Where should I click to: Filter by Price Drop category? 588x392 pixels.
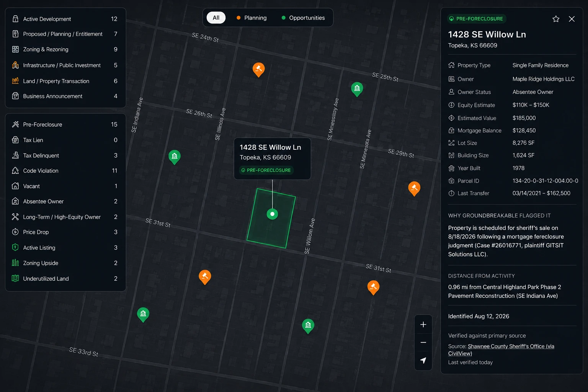[x=65, y=232]
